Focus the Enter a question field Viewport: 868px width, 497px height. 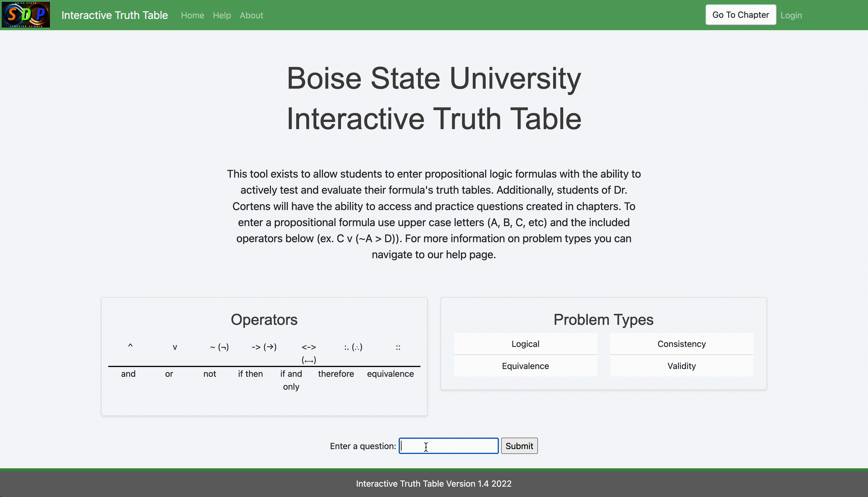pos(448,446)
